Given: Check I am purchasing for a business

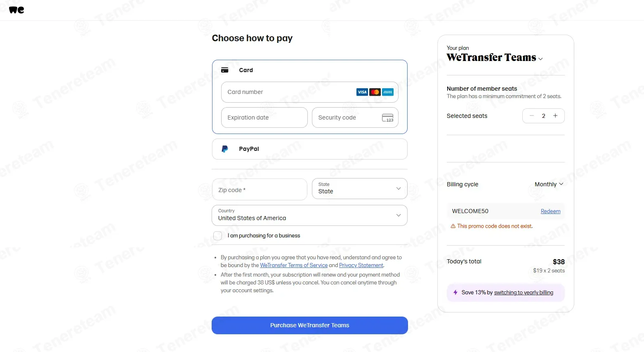Looking at the screenshot, I should point(218,236).
